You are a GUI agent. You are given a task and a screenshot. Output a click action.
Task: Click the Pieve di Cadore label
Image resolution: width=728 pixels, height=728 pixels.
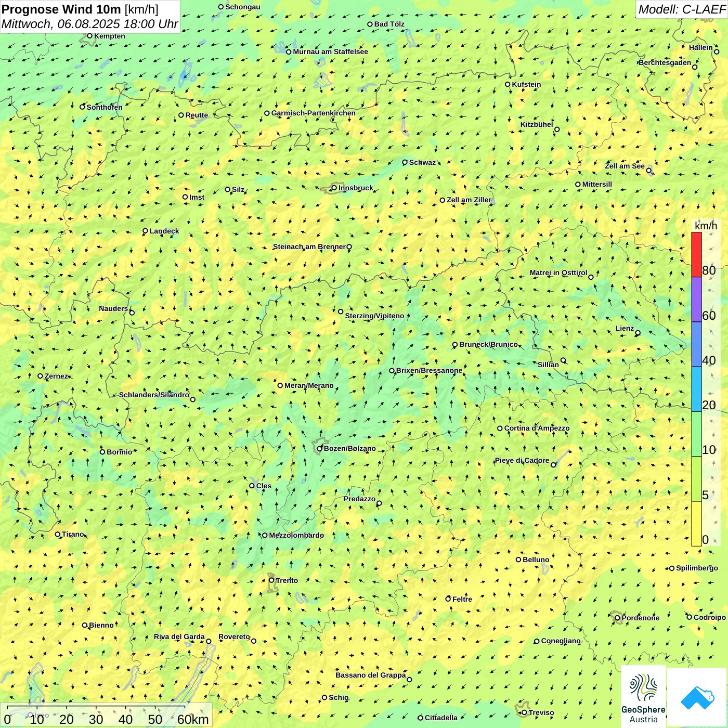pos(522,460)
